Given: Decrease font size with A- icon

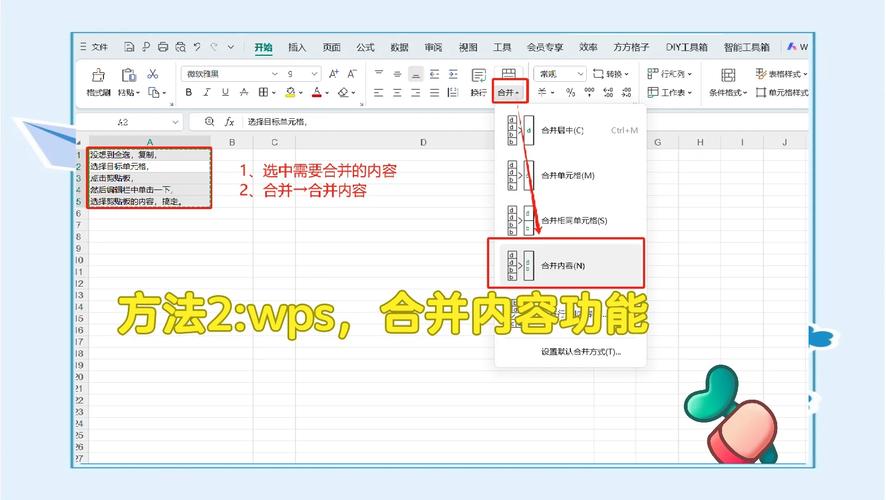Looking at the screenshot, I should [x=352, y=74].
